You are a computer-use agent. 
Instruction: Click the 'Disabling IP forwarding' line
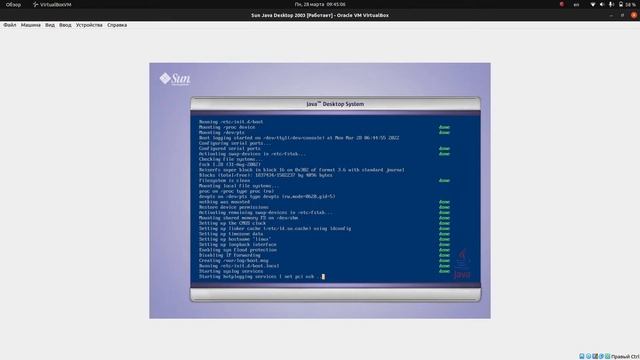[x=229, y=255]
